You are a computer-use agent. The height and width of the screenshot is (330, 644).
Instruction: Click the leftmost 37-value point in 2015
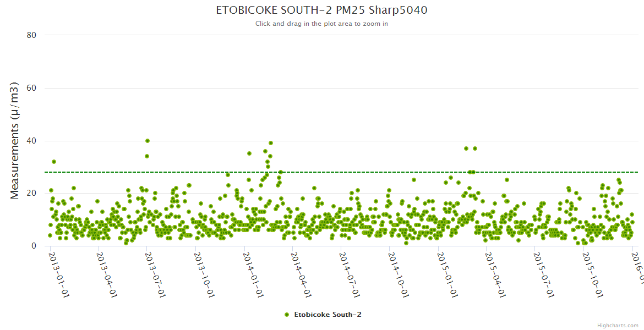point(466,148)
